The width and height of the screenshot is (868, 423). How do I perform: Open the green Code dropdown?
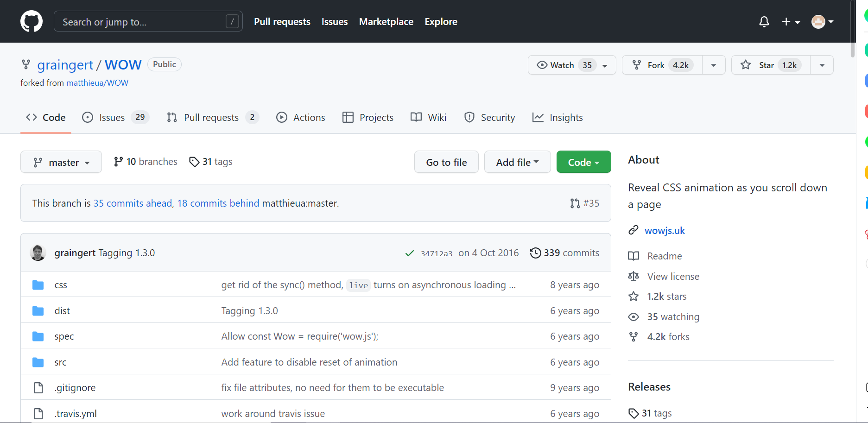pyautogui.click(x=583, y=162)
